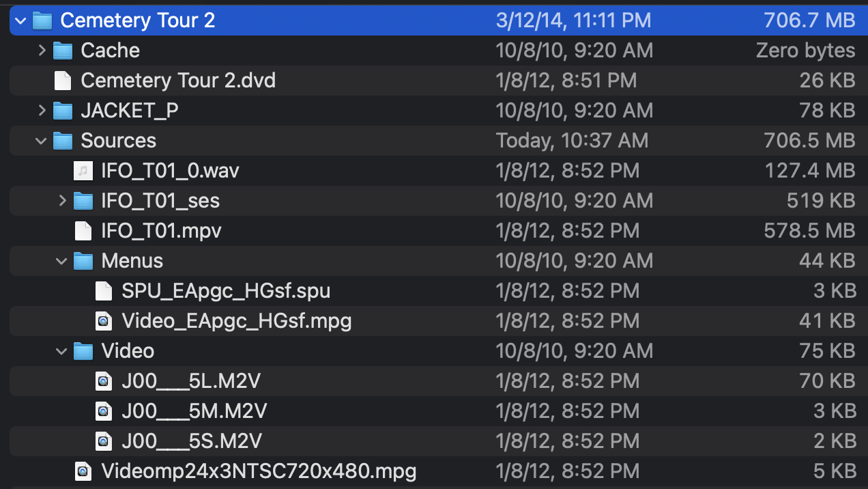
Task: Collapse the Sources folder
Action: (42, 141)
